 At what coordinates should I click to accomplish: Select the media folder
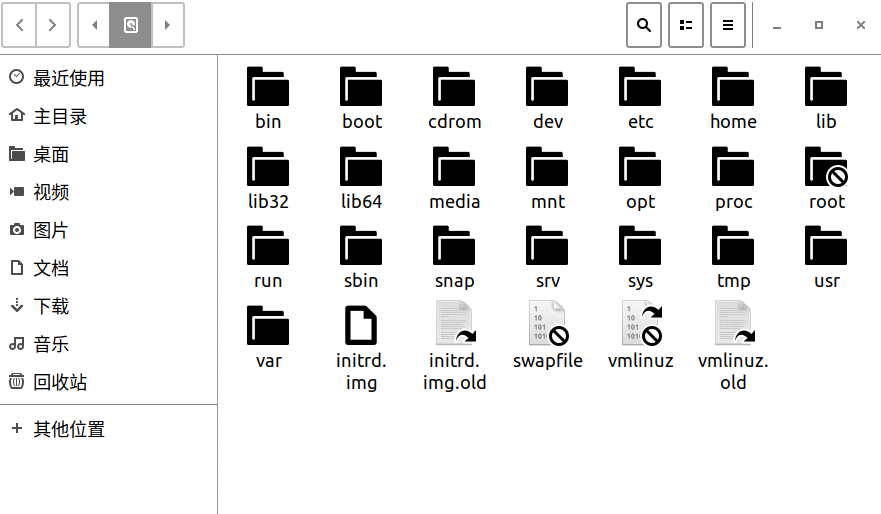click(x=454, y=178)
